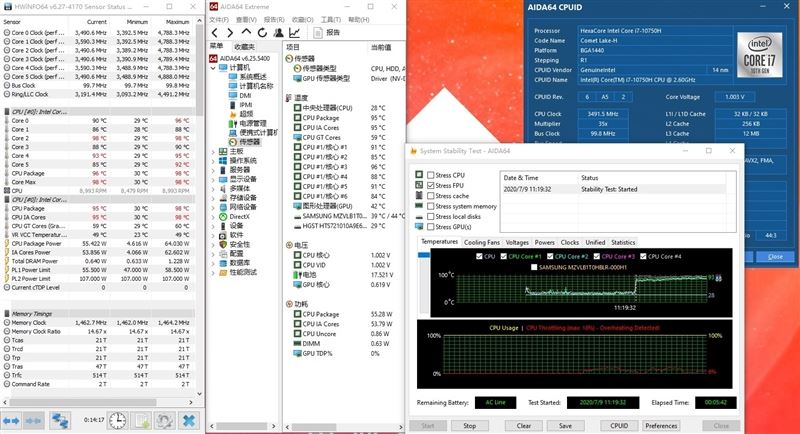800x434 pixels.
Task: Click the Stress cache chip icon
Action: click(x=419, y=195)
